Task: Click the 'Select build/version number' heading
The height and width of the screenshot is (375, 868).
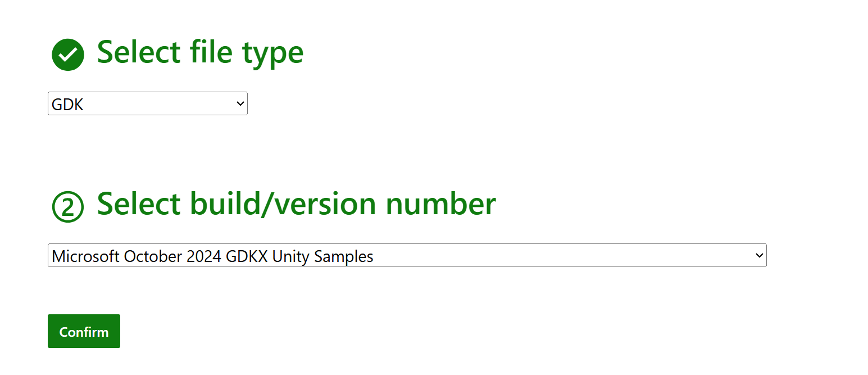Action: 296,204
